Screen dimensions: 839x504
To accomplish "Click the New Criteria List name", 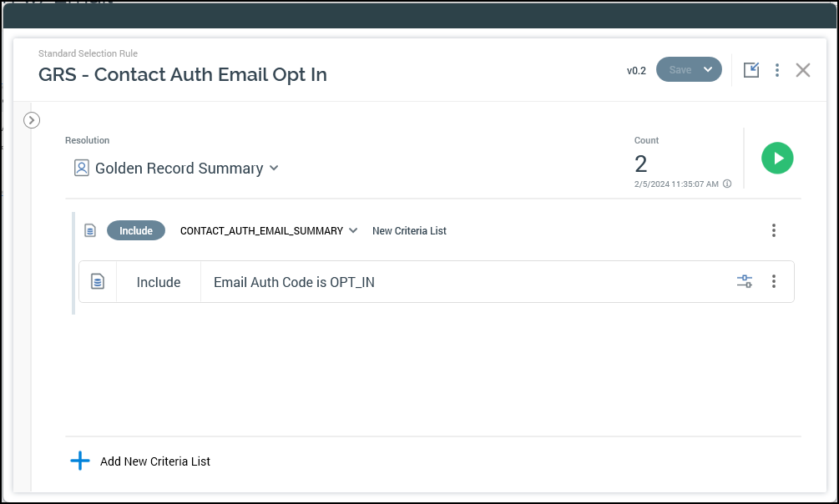I will (x=409, y=230).
